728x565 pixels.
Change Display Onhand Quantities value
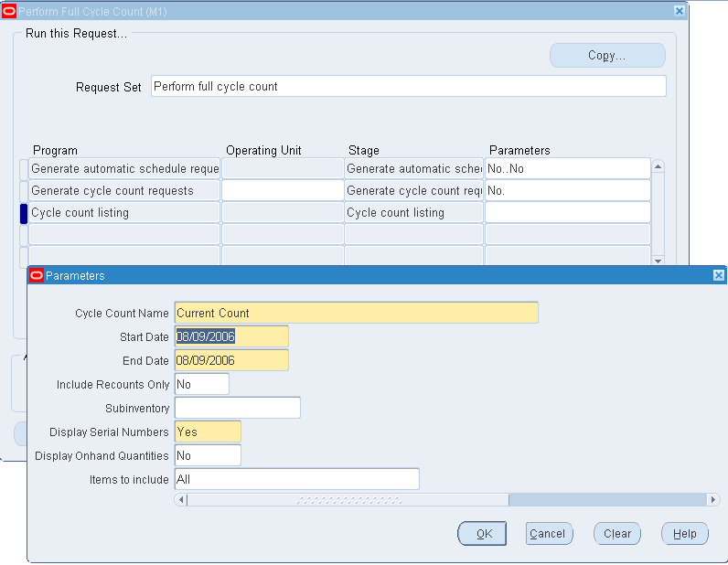click(208, 455)
